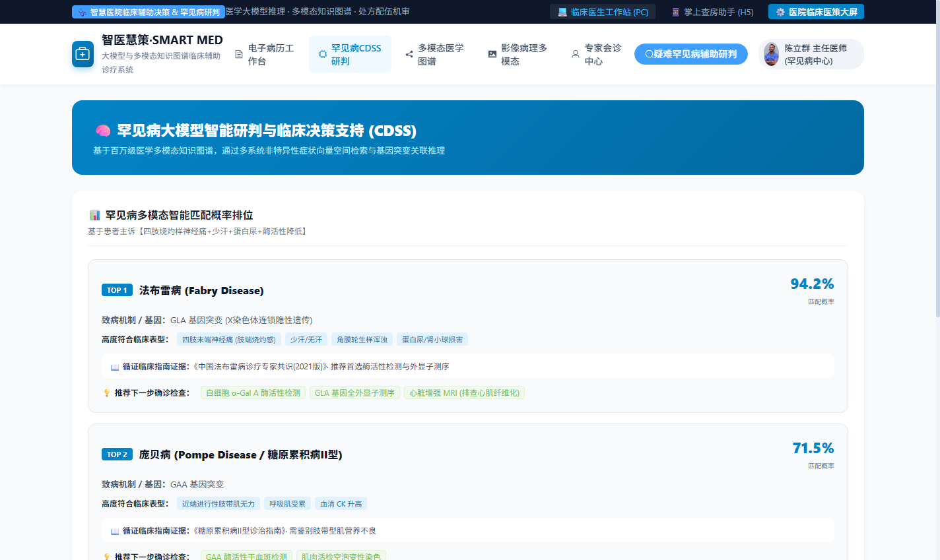The image size is (940, 560).
Task: Open 医院临床医策大屏 view
Action: tap(816, 12)
